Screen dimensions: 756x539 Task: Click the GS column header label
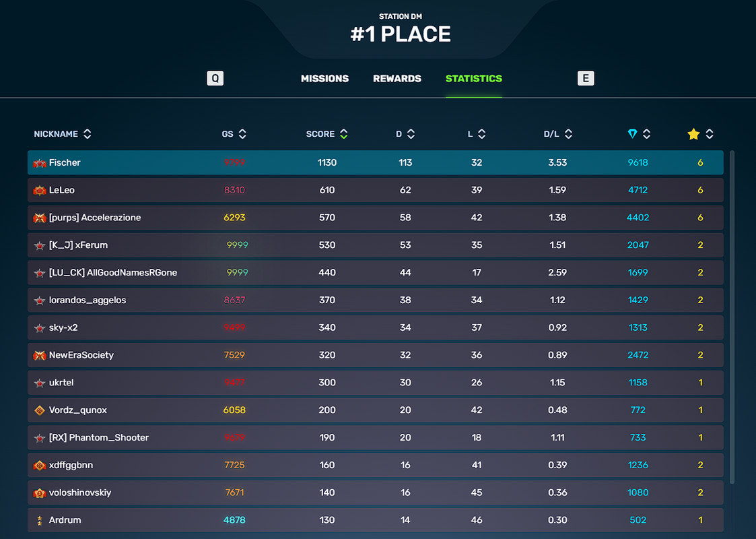pos(228,133)
